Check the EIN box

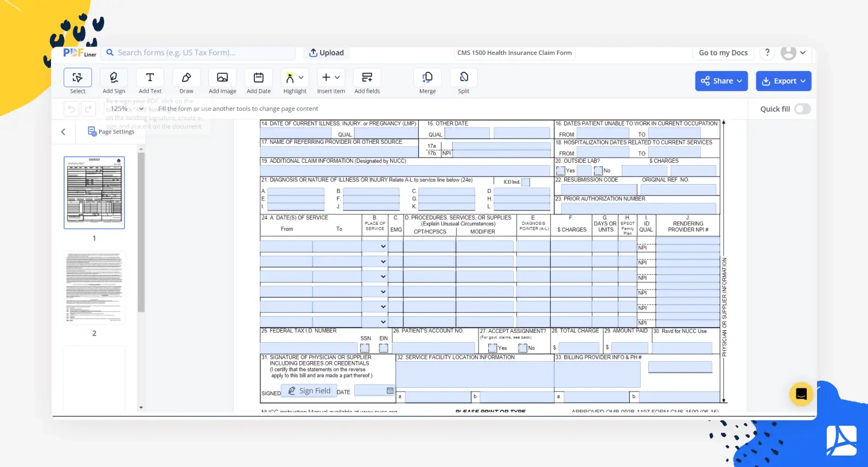[x=384, y=348]
